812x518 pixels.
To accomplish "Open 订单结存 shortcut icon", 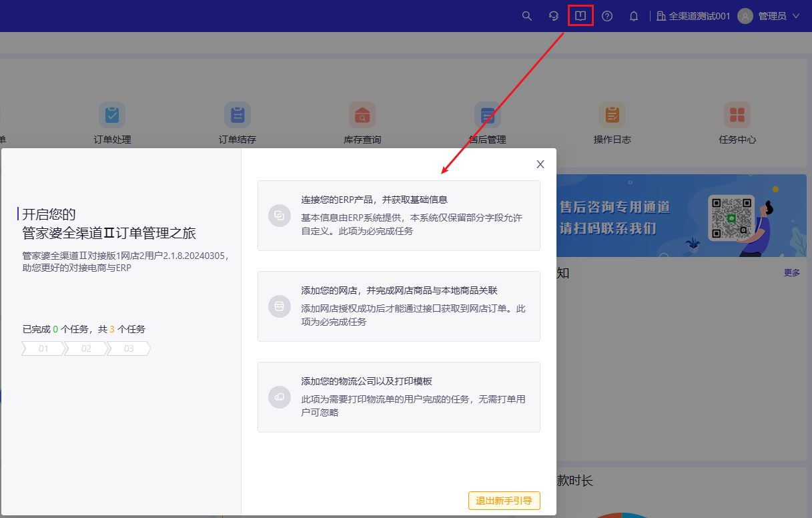I will pyautogui.click(x=238, y=115).
